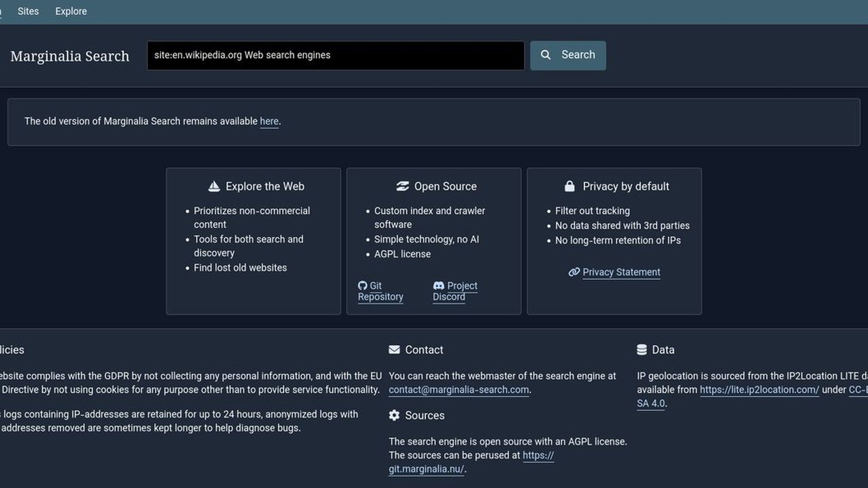The image size is (868, 488).
Task: Open the Privacy Statement link
Action: click(621, 272)
